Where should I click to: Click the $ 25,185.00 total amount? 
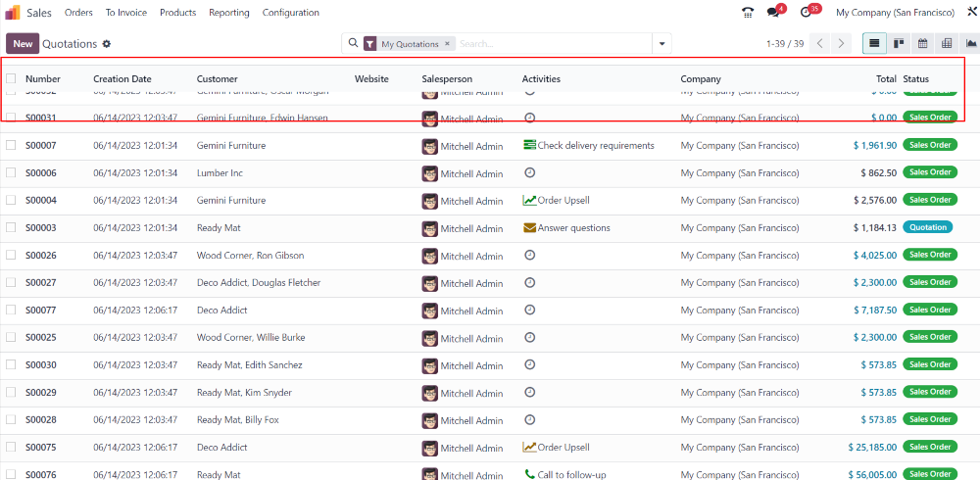(872, 448)
